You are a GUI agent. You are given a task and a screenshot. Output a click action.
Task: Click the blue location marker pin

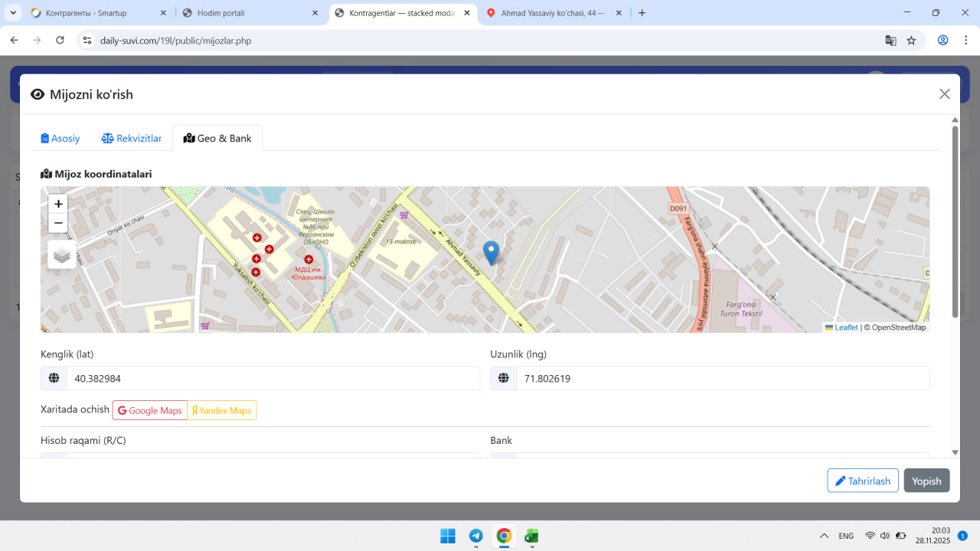492,253
